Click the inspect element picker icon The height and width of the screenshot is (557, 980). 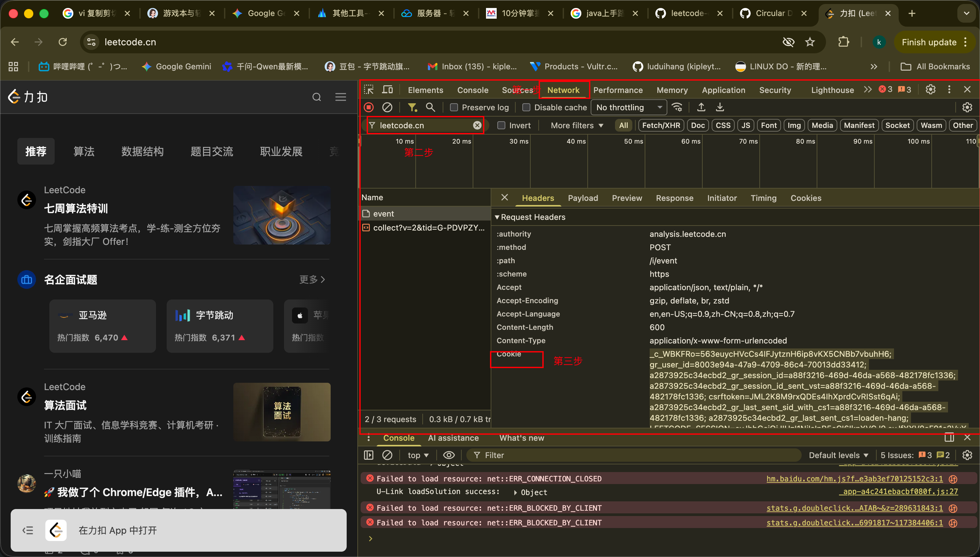(x=369, y=90)
